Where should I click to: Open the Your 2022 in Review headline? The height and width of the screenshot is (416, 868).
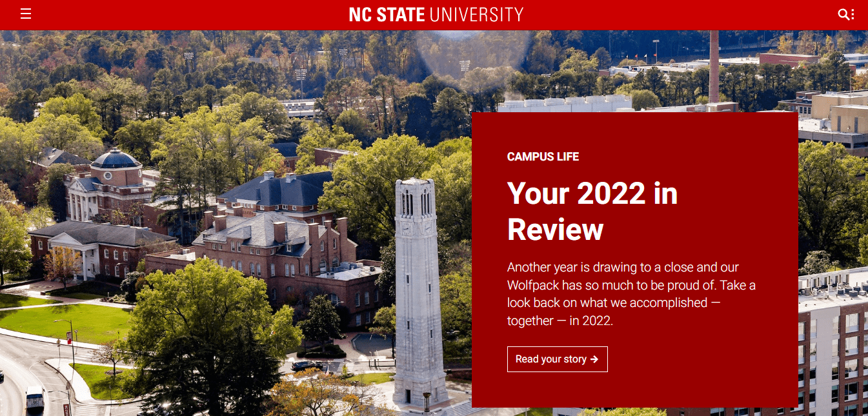click(x=592, y=212)
